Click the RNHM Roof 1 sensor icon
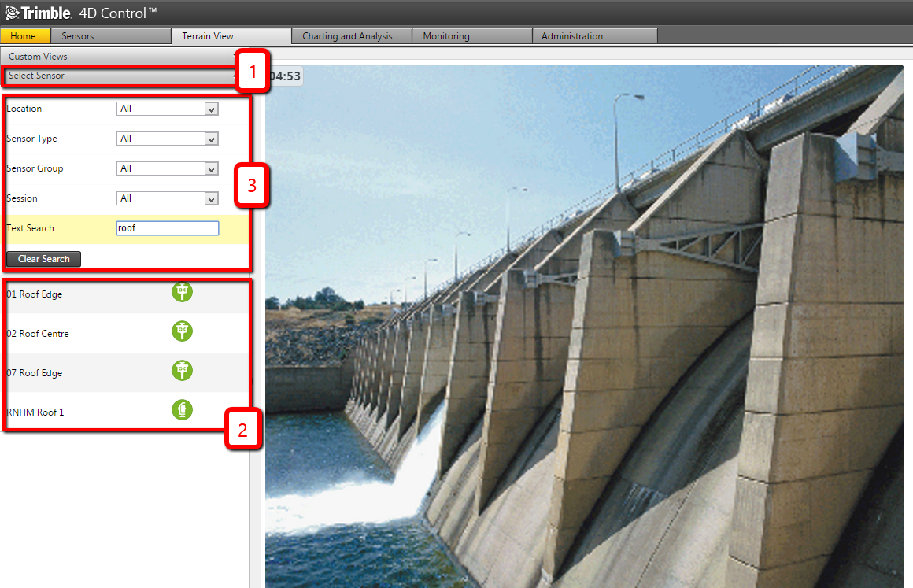 point(183,410)
